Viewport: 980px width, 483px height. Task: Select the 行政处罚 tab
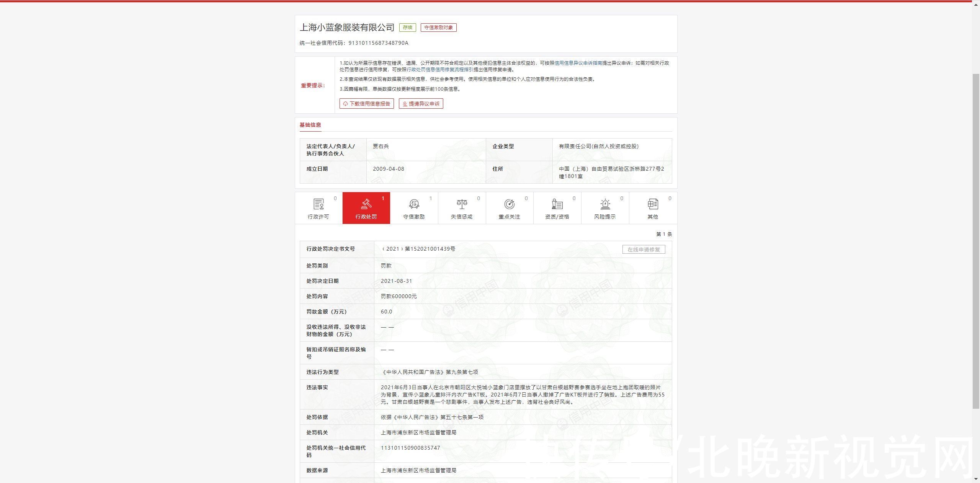click(366, 208)
